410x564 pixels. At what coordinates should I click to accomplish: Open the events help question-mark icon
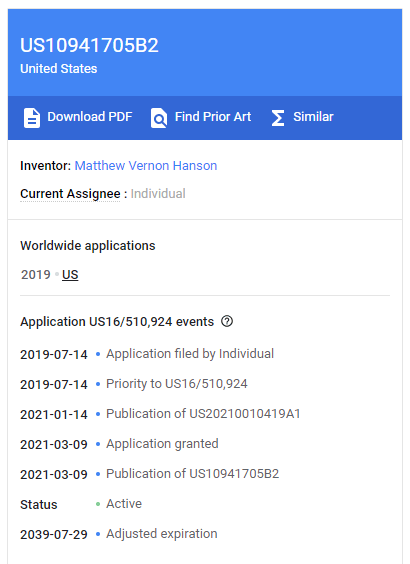point(227,321)
